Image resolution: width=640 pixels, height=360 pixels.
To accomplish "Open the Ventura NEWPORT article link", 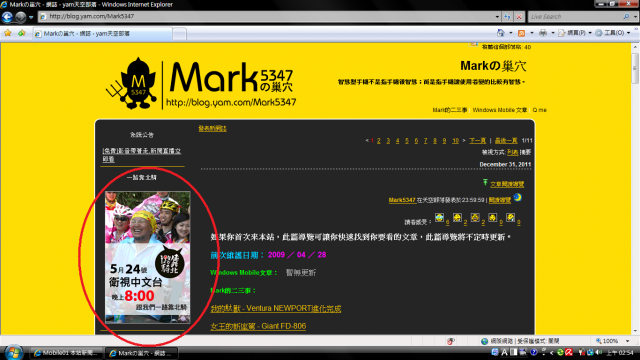I will tap(276, 309).
